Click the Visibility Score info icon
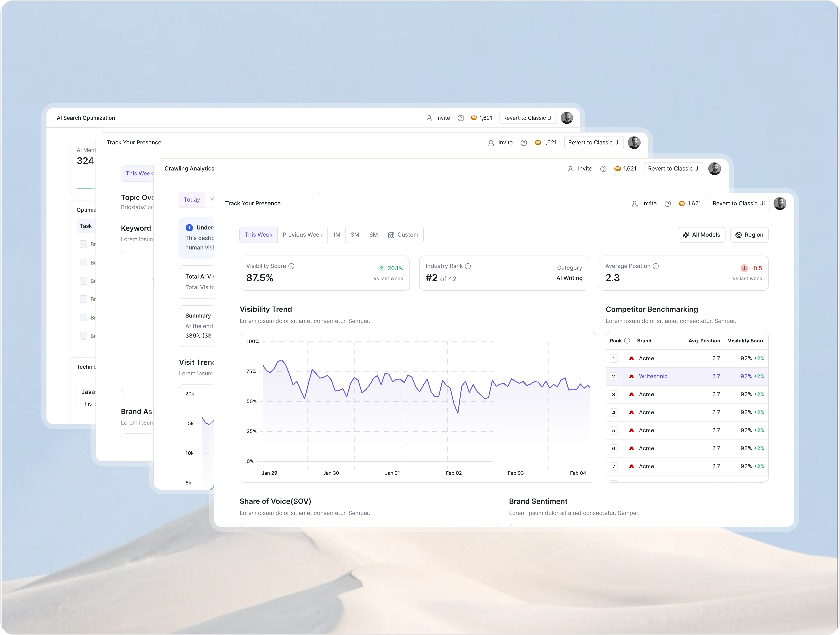Viewport: 840px width, 635px height. click(x=291, y=266)
